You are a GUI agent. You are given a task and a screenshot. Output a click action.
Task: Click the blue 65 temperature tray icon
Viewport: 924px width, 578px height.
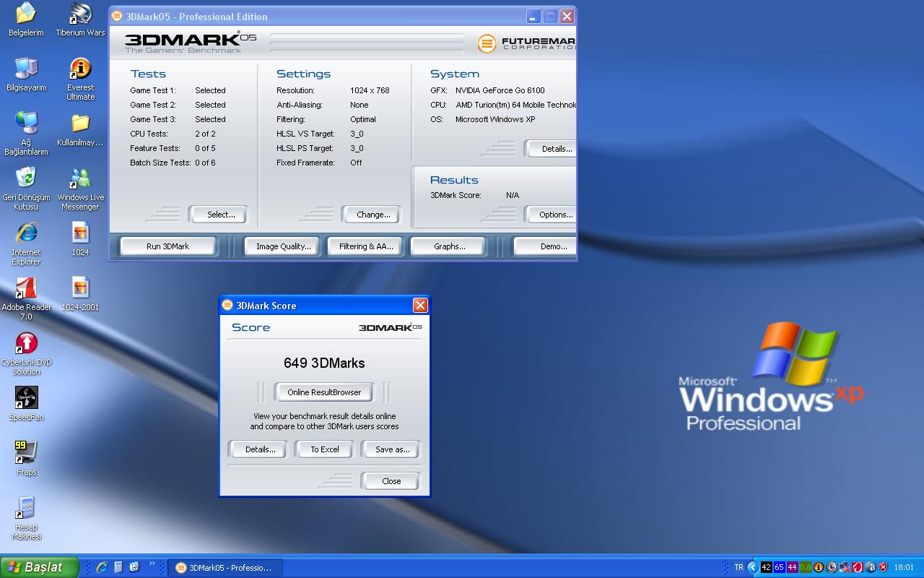pos(780,567)
